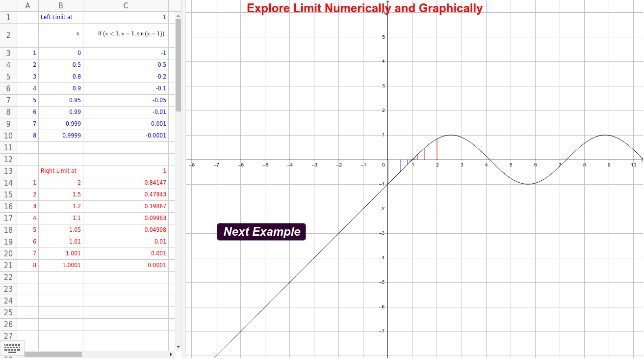This screenshot has width=644, height=359.
Task: Select cell containing 0.5 in column B
Action: [61, 65]
